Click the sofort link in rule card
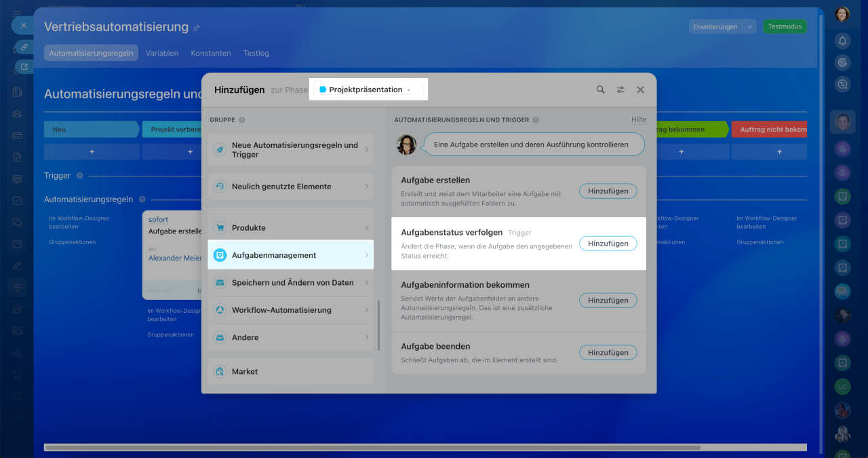The image size is (868, 458). [x=158, y=220]
